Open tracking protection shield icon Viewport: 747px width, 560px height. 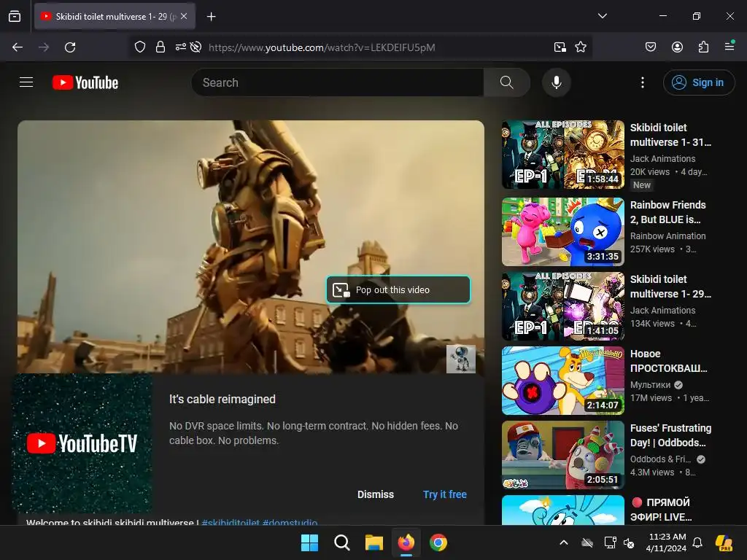(x=139, y=47)
